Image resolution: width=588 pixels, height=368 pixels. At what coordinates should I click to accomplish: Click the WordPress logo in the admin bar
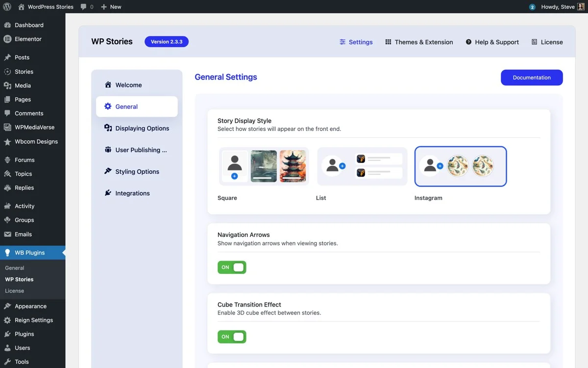tap(6, 6)
